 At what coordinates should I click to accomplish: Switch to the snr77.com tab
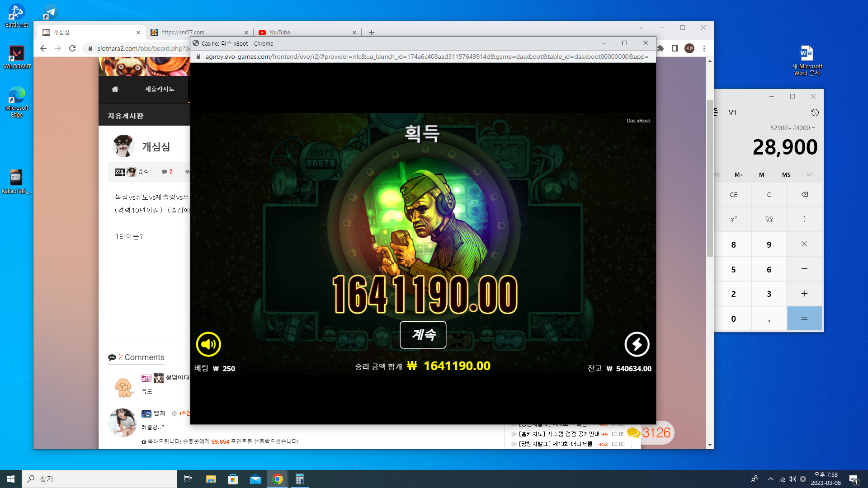point(199,32)
